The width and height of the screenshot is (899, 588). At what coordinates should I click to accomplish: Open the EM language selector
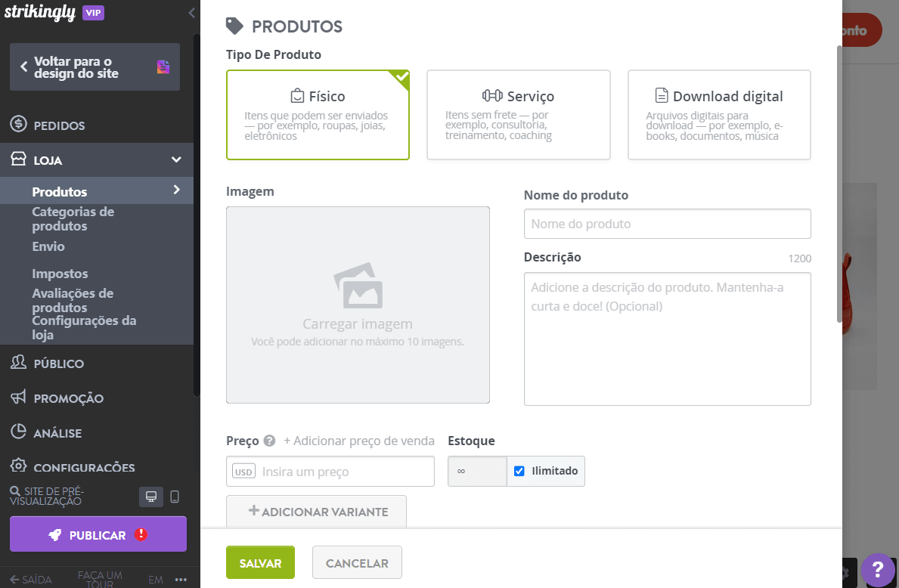tap(156, 580)
